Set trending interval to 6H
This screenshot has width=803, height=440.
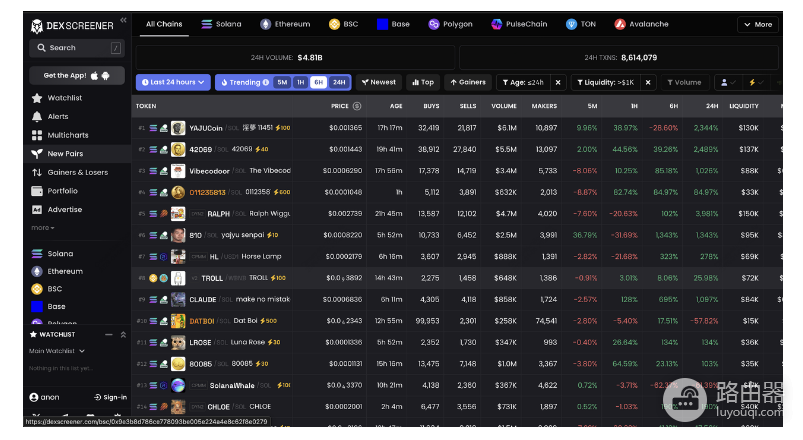[319, 82]
